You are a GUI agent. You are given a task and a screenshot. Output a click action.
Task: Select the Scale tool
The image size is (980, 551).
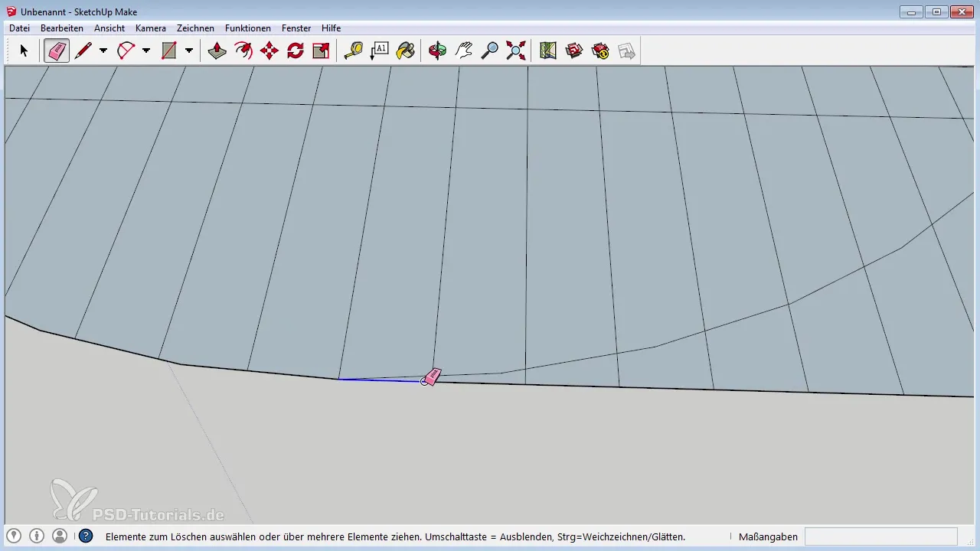tap(322, 51)
